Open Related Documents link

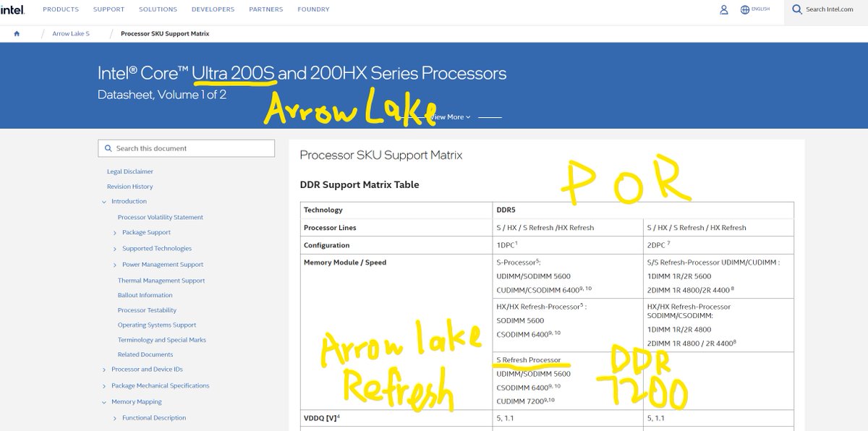pos(145,354)
